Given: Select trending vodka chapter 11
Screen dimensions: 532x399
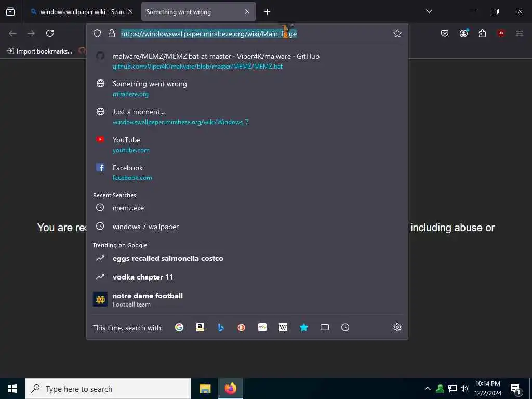Looking at the screenshot, I should pos(247,277).
